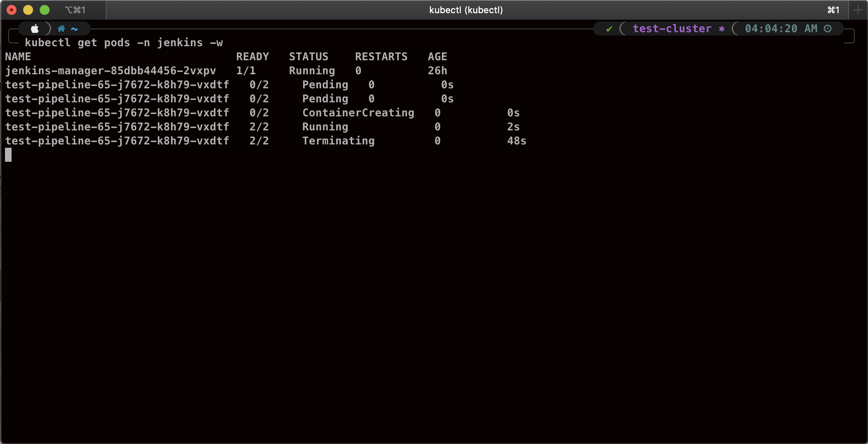The height and width of the screenshot is (444, 868).
Task: Select the test-cluster context segment
Action: tap(672, 28)
